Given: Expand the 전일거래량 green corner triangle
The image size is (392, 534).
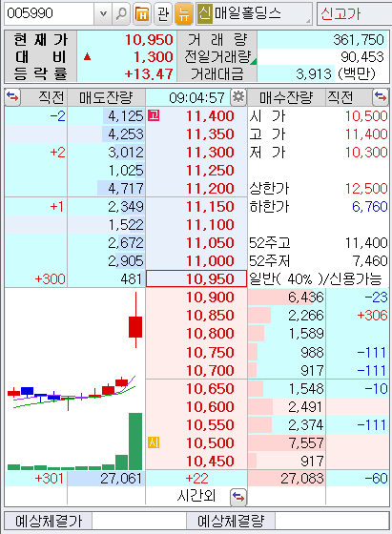Looking at the screenshot, I should [x=254, y=61].
